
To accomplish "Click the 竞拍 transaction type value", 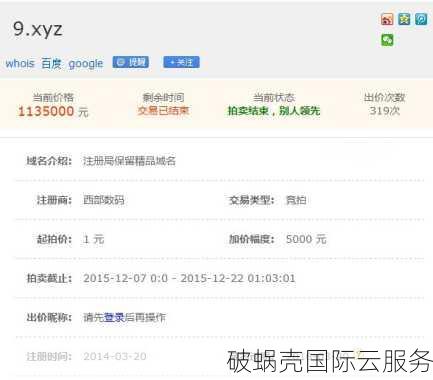I will [296, 200].
